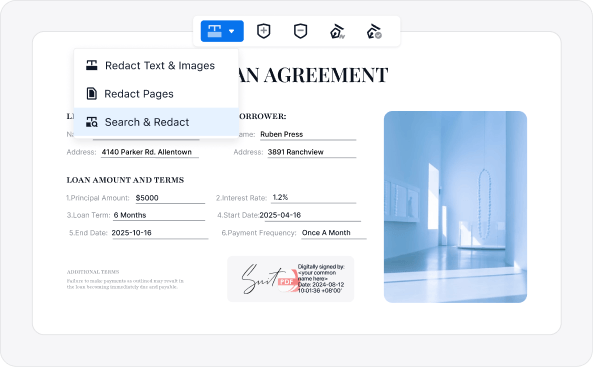593x367 pixels.
Task: Click address 3891 Ranchview
Action: [x=296, y=152]
